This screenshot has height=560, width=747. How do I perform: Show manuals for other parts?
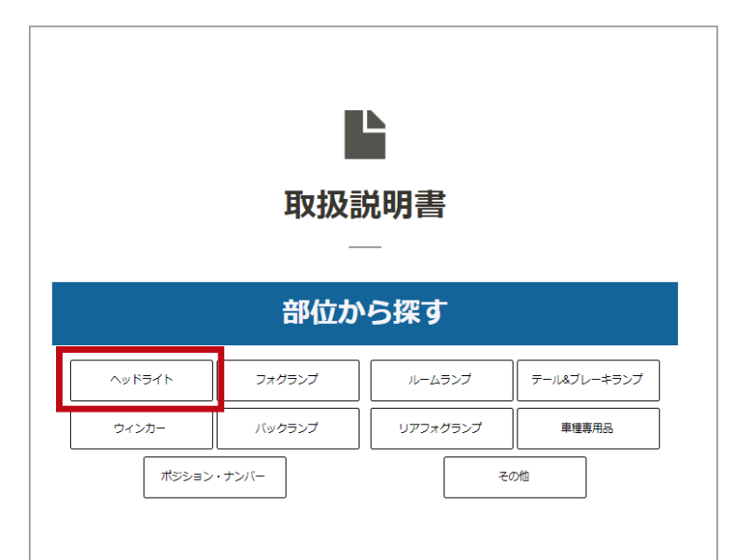(514, 477)
